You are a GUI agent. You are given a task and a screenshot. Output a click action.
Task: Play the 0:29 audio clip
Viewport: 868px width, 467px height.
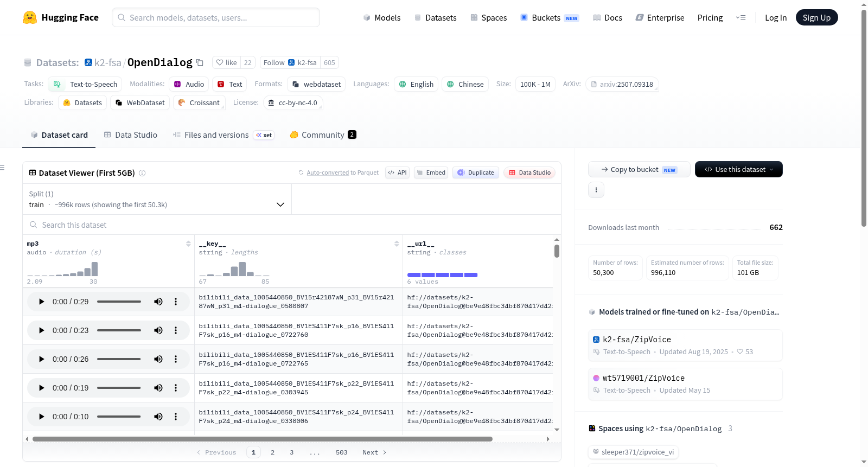pyautogui.click(x=41, y=302)
